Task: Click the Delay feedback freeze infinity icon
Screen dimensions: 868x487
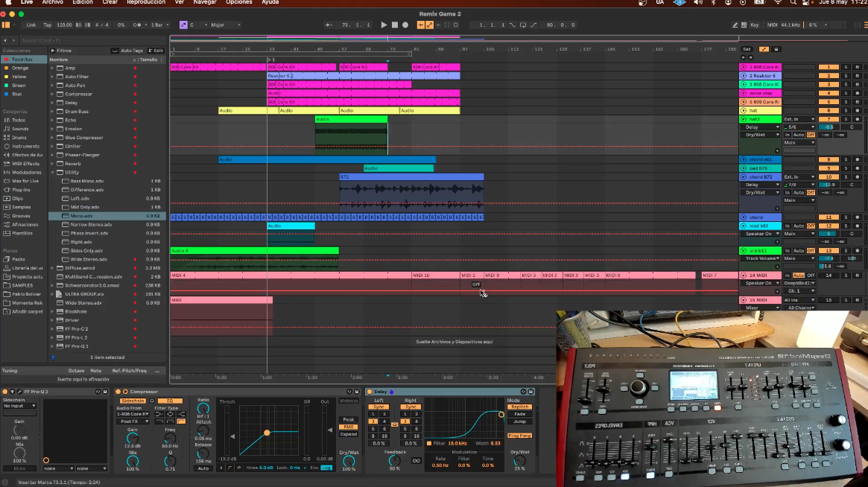Action: point(416,460)
